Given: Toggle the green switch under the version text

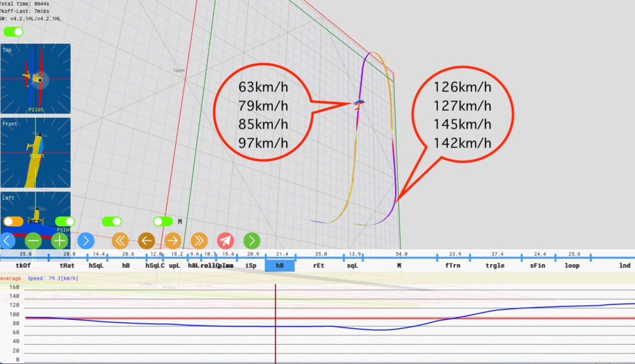Looking at the screenshot, I should click(x=14, y=32).
